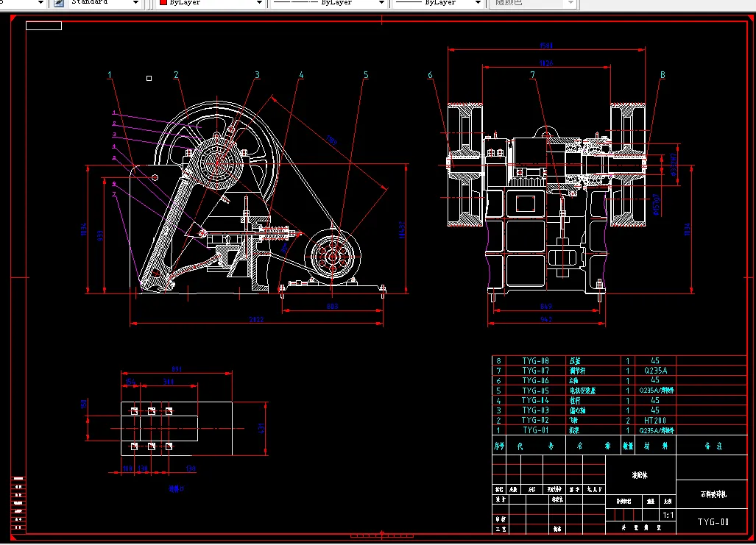Viewport: 756px width, 545px height.
Task: Select part code TYG-06 in parts list
Action: pyautogui.click(x=536, y=381)
